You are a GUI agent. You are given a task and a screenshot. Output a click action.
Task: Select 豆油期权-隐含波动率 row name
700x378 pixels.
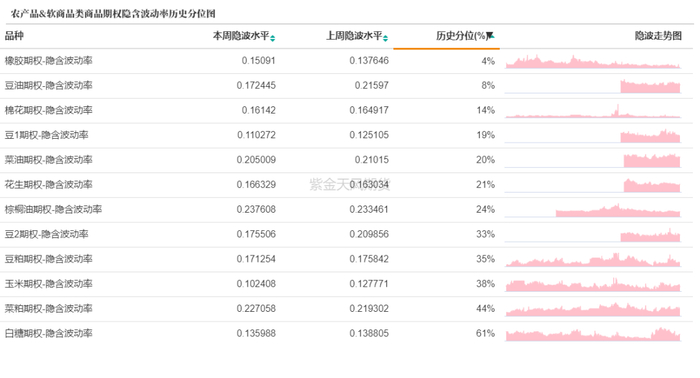tap(48, 85)
